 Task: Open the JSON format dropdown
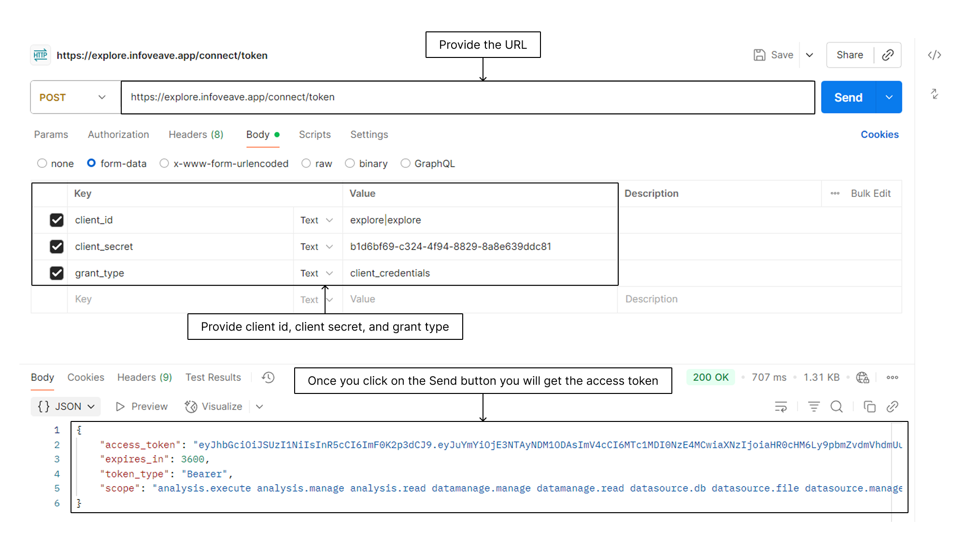click(66, 406)
